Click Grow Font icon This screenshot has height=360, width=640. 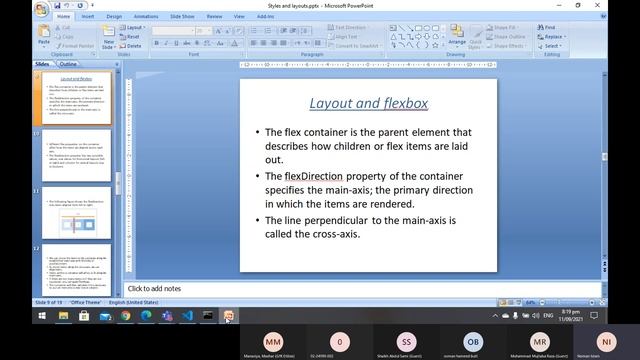pyautogui.click(x=218, y=31)
